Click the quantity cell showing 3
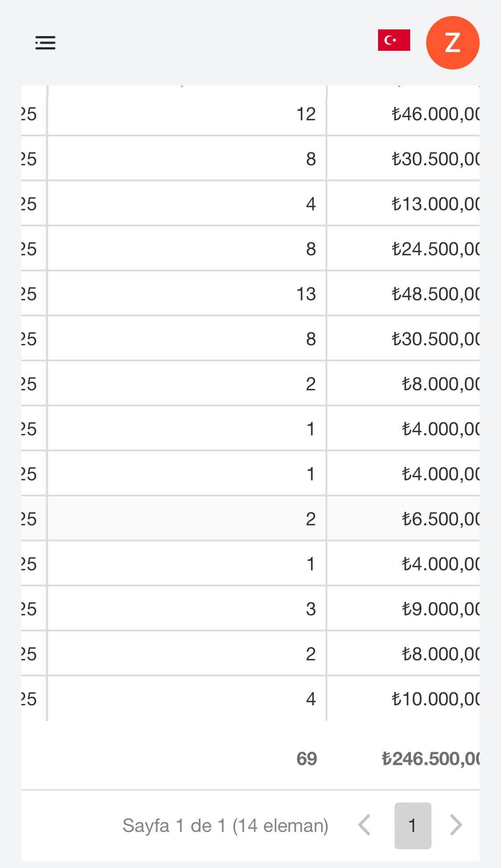 click(x=187, y=609)
